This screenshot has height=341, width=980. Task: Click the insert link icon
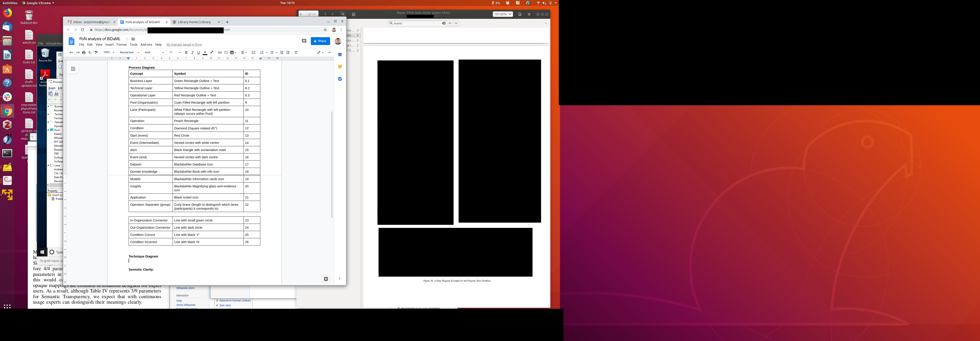coord(219,52)
